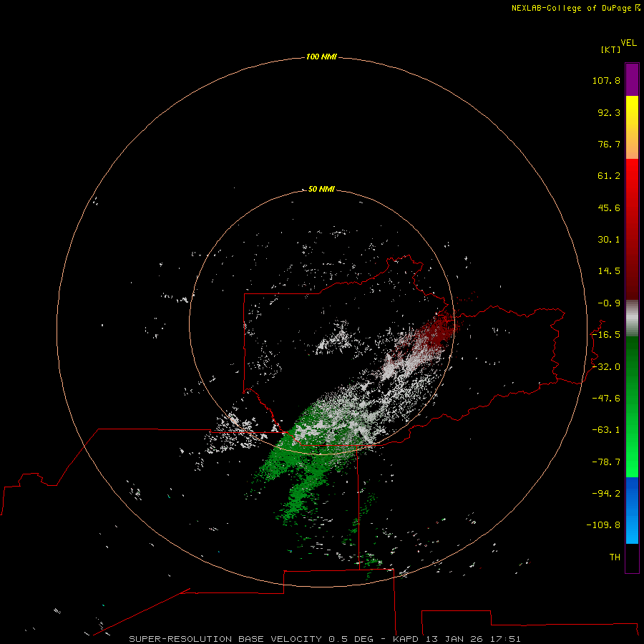Screen dimensions: 644x644
Task: Click the green segment of the color bar
Action: point(632,406)
